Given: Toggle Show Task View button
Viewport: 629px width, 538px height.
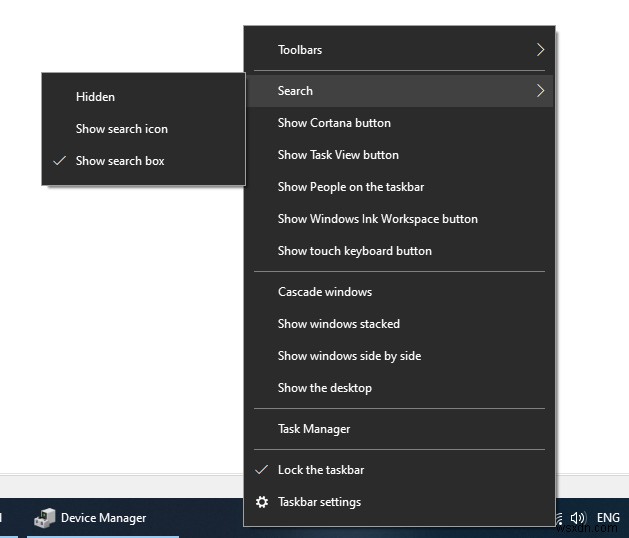Looking at the screenshot, I should click(338, 155).
